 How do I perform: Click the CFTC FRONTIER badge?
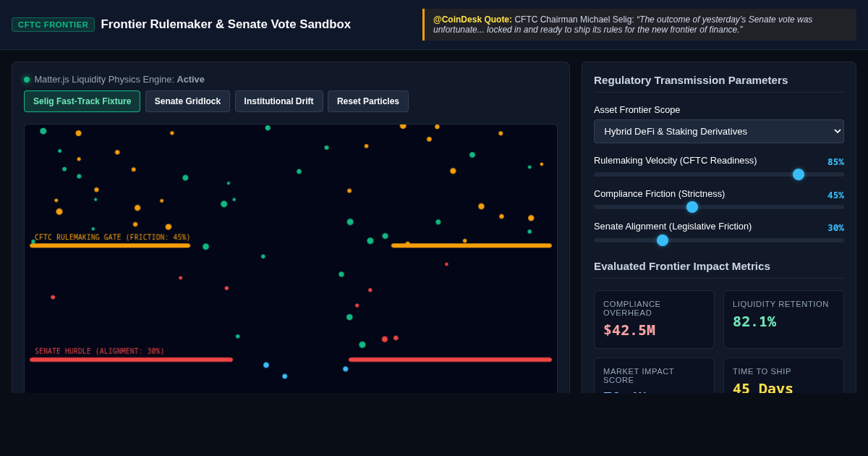(53, 25)
